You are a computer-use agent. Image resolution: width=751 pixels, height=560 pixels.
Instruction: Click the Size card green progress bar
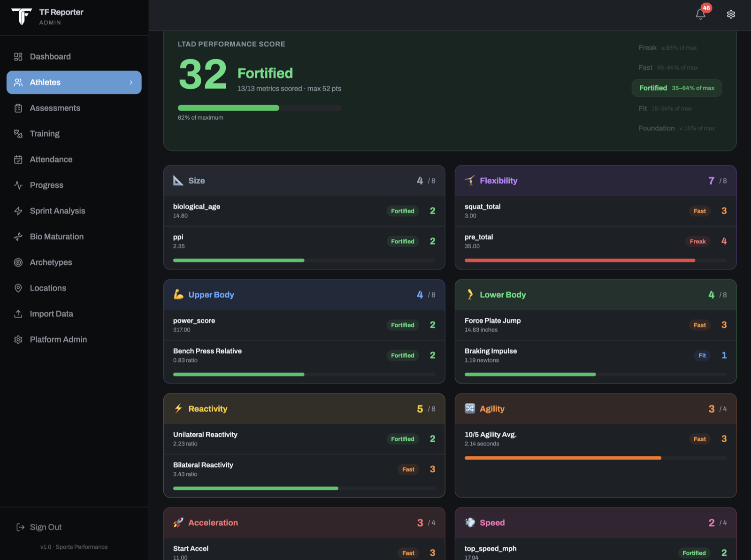click(304, 261)
